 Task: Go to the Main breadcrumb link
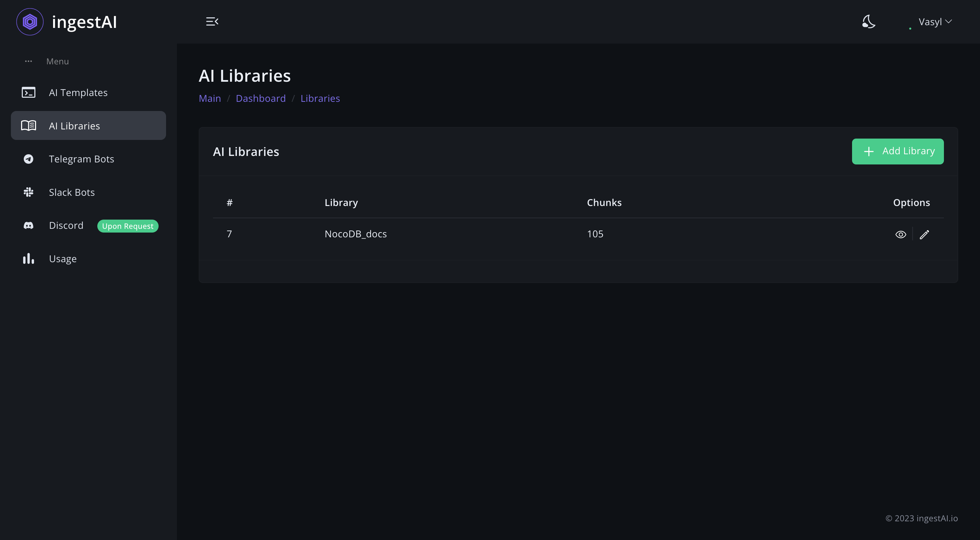(x=210, y=98)
